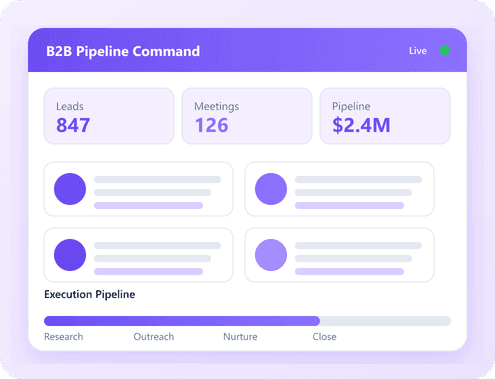Click the Live label in header
The image size is (495, 379).
[418, 51]
